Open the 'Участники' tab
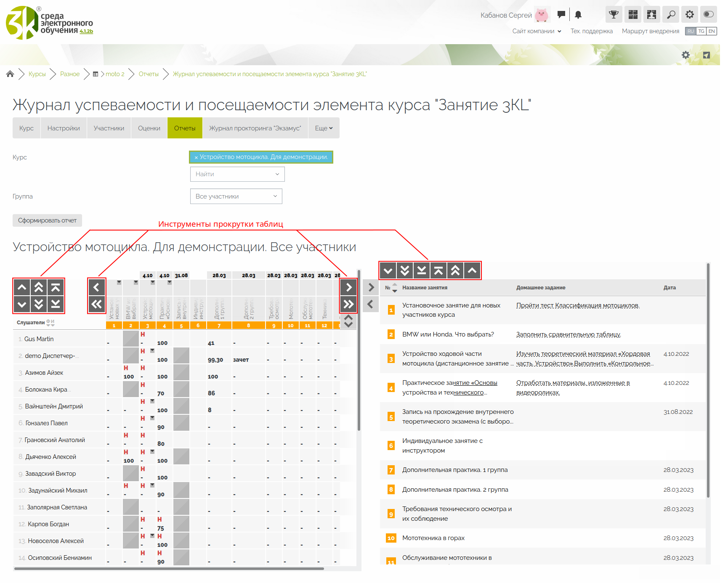Viewport: 728px width, 583px height. 109,128
